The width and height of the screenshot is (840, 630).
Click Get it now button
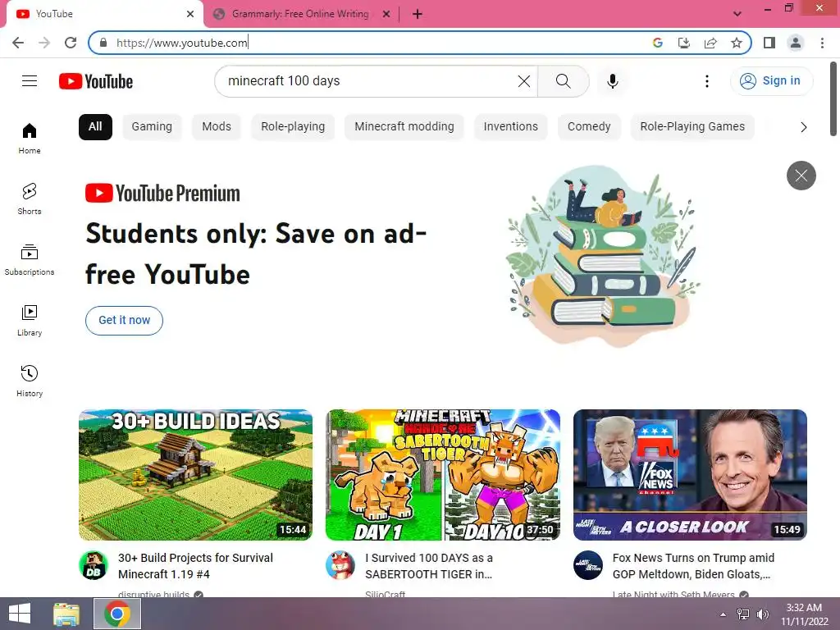pos(125,321)
